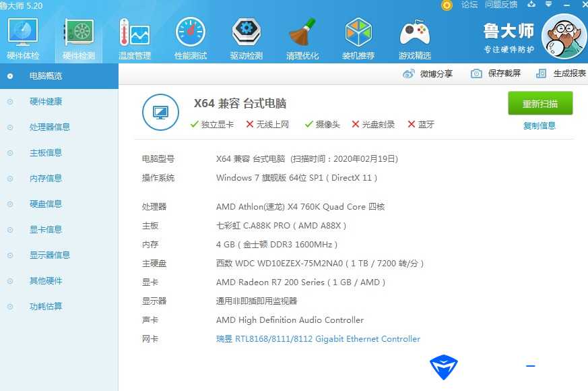Viewport: 588px width, 391px height.
Task: Open the 硬件体检 hardware checkup icon
Action: pyautogui.click(x=23, y=38)
